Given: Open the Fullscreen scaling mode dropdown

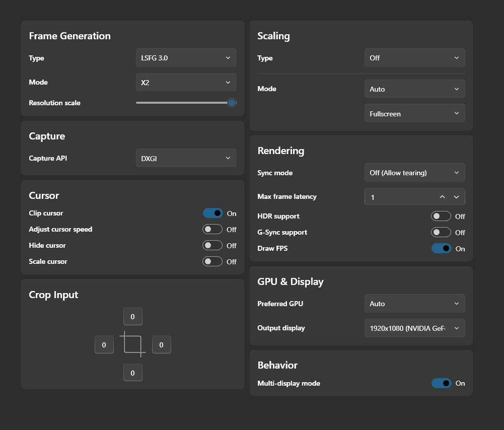Looking at the screenshot, I should coord(414,114).
